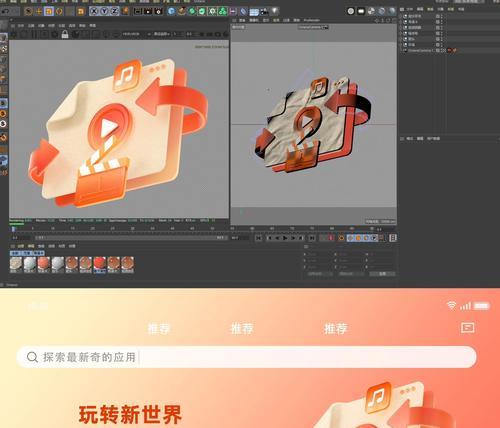Viewport: 500px width, 428px height.
Task: Select the first beige material swatch
Action: (x=16, y=264)
